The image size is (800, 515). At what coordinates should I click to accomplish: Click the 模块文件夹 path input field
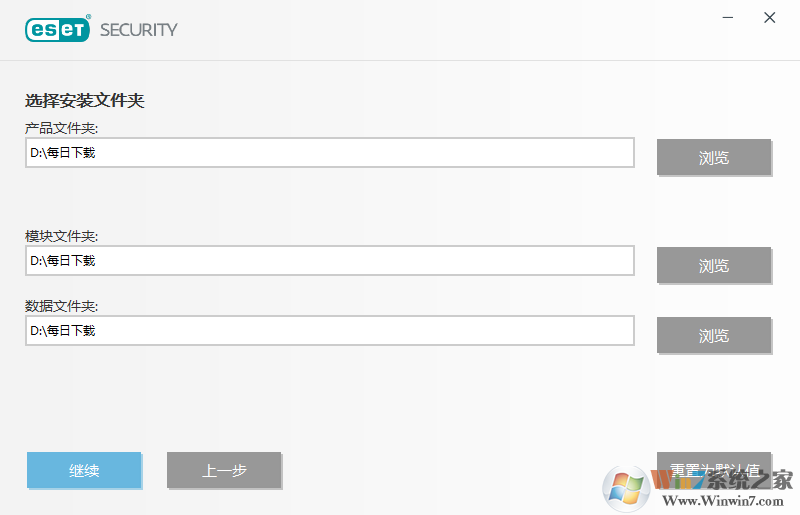[x=330, y=261]
